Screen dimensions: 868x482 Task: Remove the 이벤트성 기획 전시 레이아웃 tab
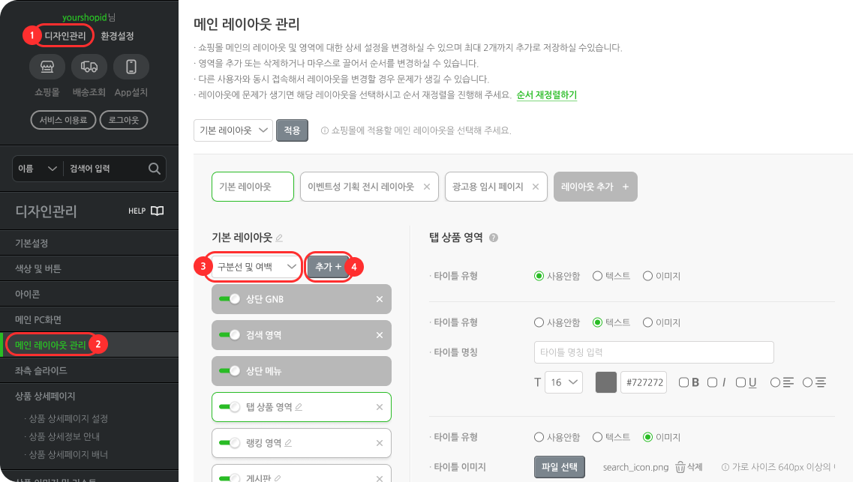427,187
